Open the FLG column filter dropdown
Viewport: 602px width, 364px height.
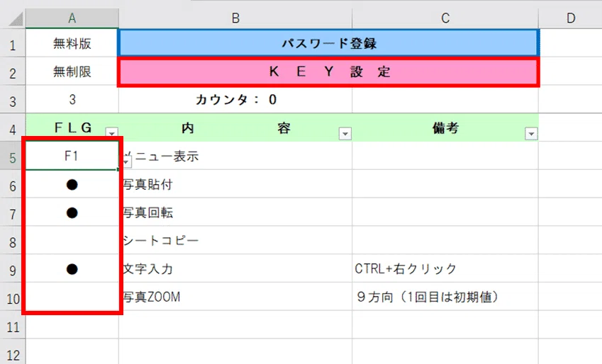pos(112,133)
